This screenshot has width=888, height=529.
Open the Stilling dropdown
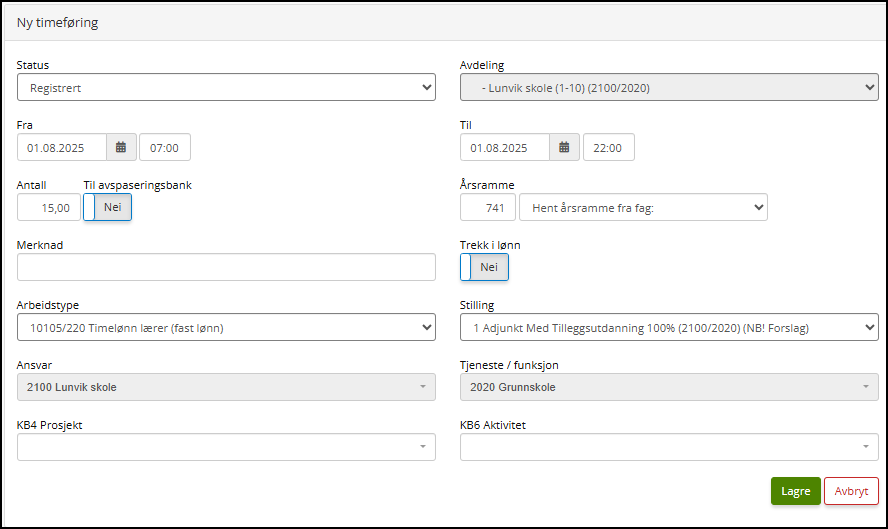pyautogui.click(x=669, y=327)
